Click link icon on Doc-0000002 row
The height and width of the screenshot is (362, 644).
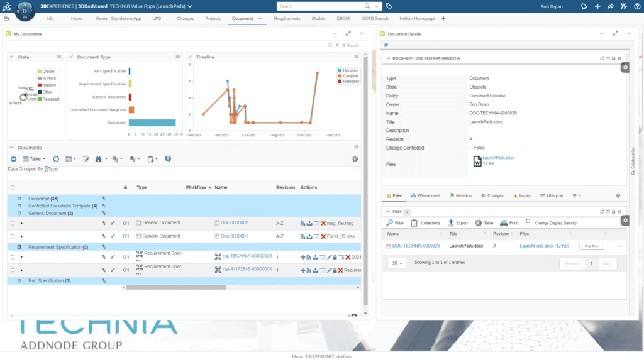(113, 223)
